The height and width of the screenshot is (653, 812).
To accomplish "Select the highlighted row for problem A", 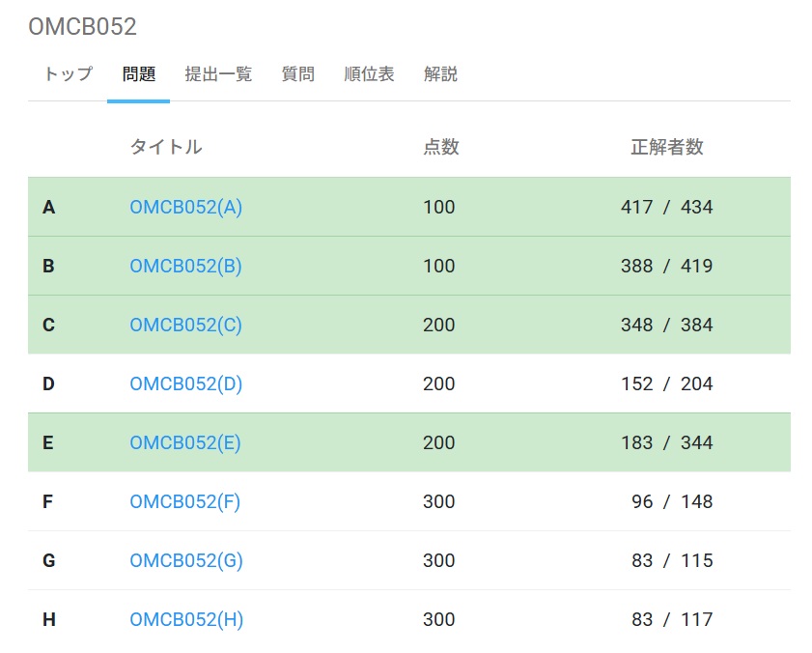I will [406, 207].
